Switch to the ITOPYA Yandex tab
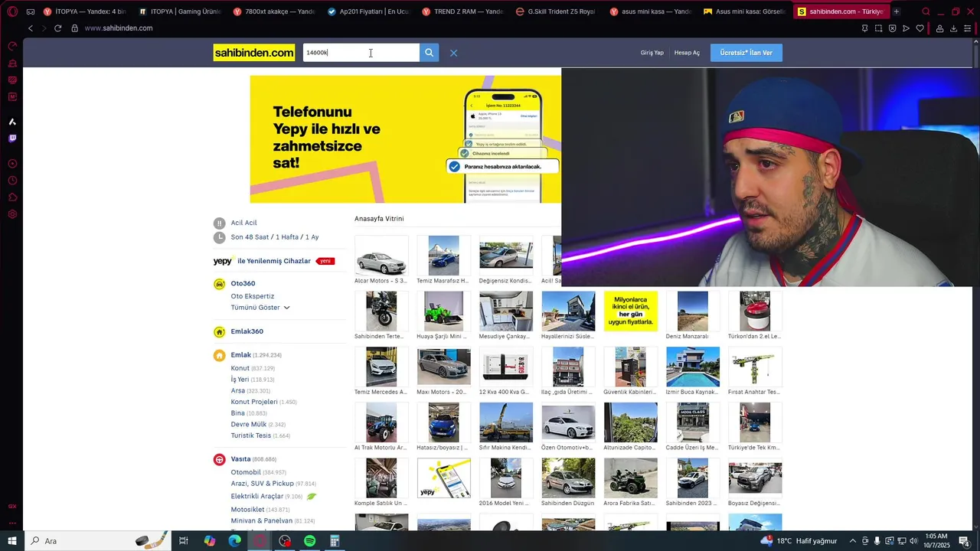 pos(85,11)
